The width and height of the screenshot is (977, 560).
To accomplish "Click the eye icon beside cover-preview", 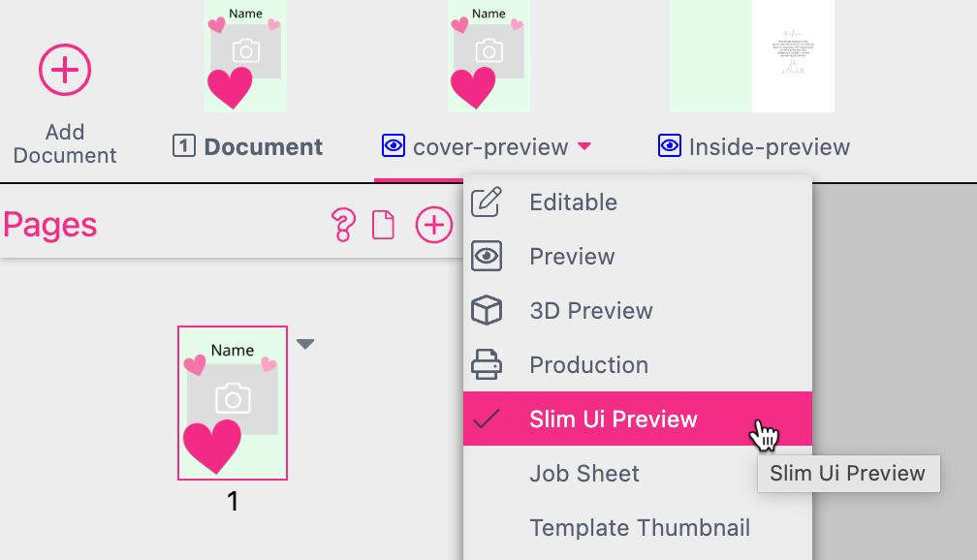I will [x=393, y=146].
